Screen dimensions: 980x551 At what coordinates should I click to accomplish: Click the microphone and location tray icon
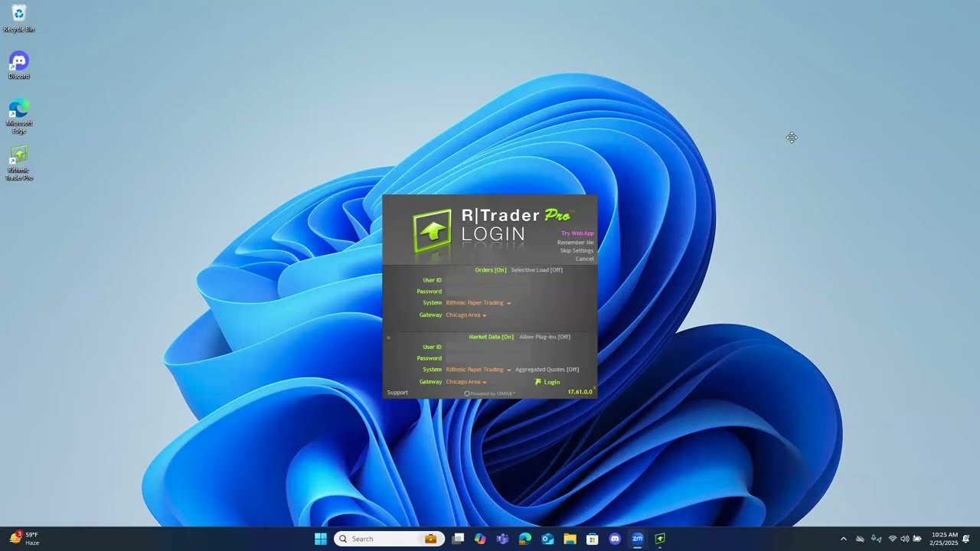pyautogui.click(x=876, y=539)
